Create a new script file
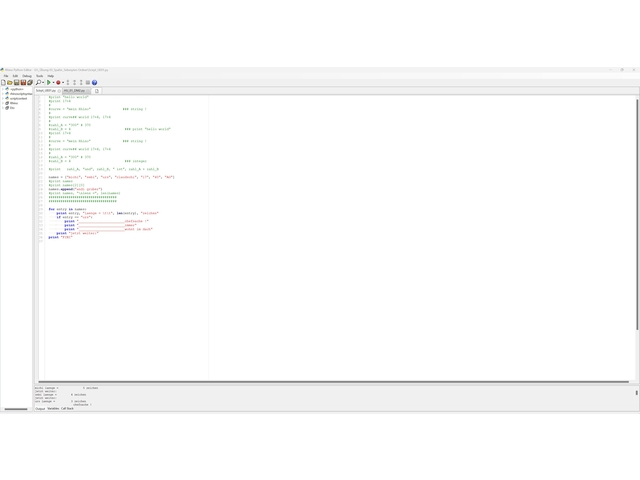 click(3, 82)
